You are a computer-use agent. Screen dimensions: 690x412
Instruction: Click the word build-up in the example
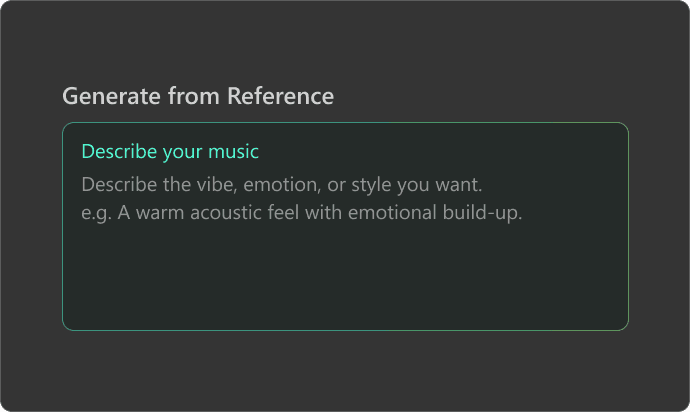[x=482, y=213]
